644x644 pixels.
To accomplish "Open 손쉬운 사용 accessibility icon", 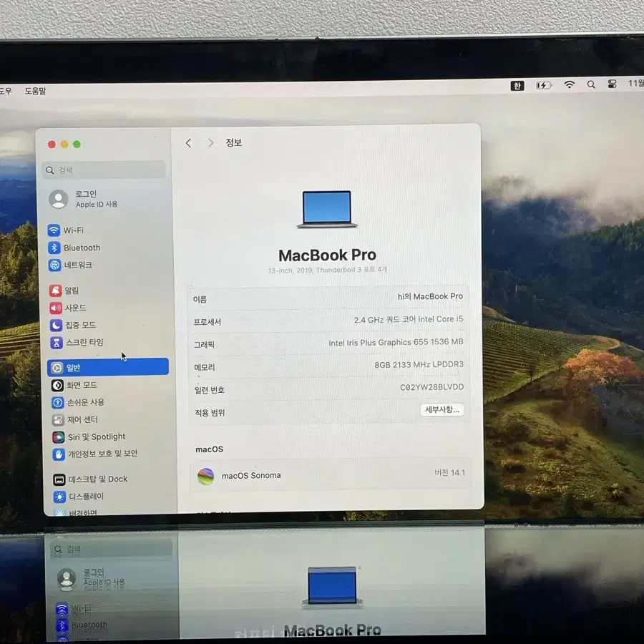I will [x=58, y=402].
